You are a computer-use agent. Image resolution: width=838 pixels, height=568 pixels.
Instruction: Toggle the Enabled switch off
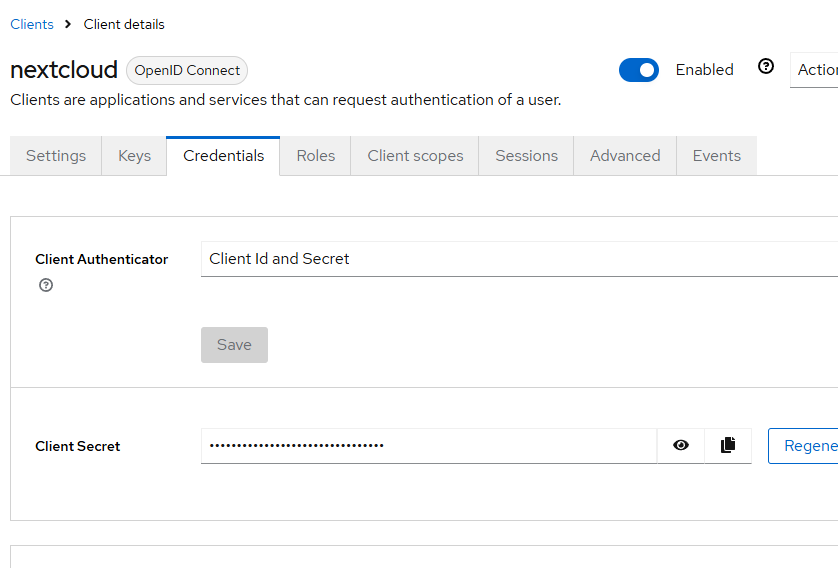coord(639,70)
